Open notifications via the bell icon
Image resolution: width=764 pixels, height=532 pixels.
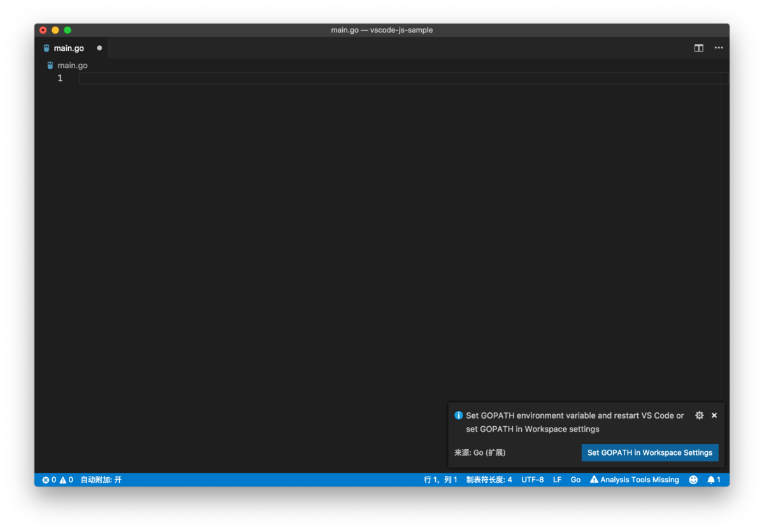[x=713, y=480]
